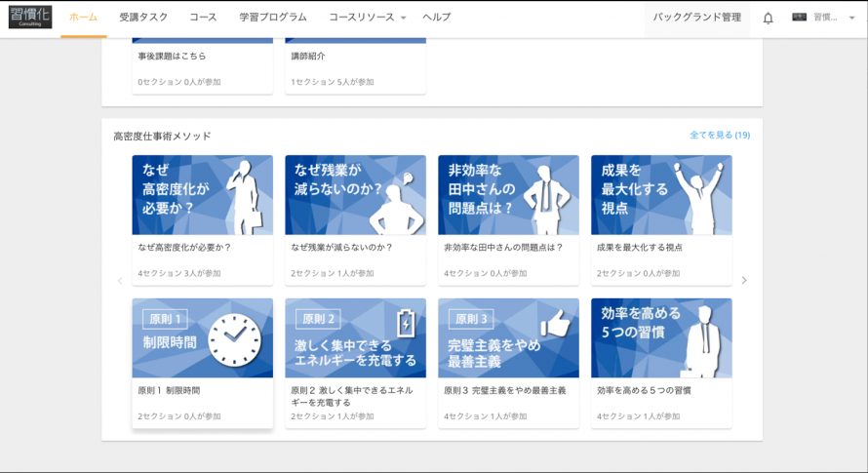Click the 効率を高める５つの習慣 title text
868x473 pixels.
coord(644,390)
